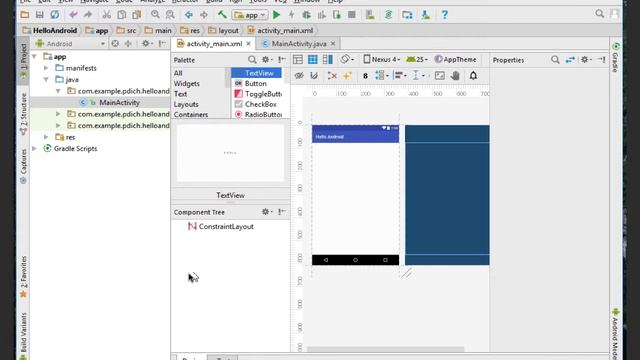Click the Cut scissors icon
This screenshot has width=640, height=360.
107,15
